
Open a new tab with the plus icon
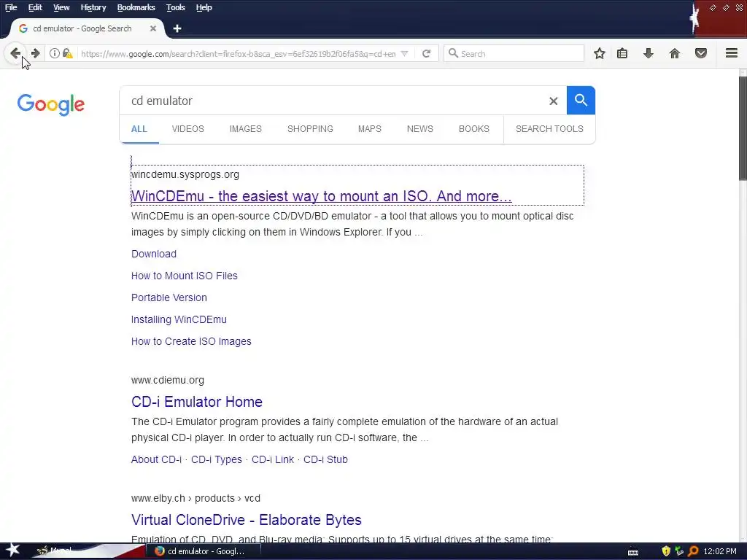pyautogui.click(x=177, y=28)
